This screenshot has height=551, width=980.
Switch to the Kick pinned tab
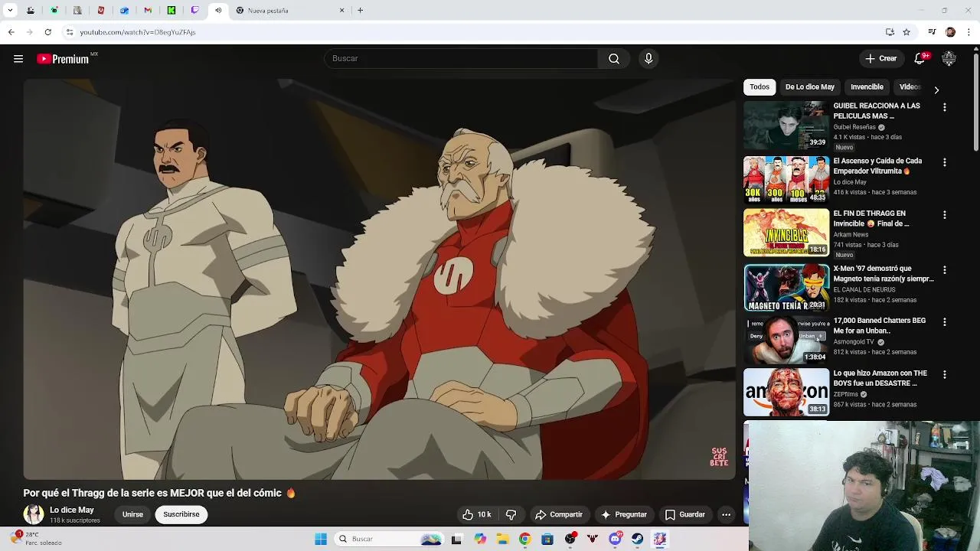point(171,11)
